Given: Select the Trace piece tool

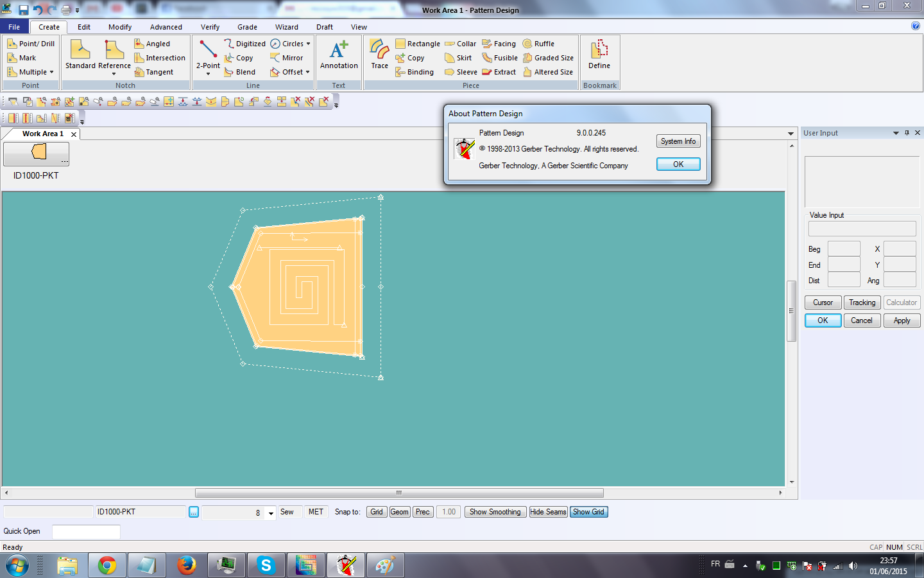Looking at the screenshot, I should 379,55.
